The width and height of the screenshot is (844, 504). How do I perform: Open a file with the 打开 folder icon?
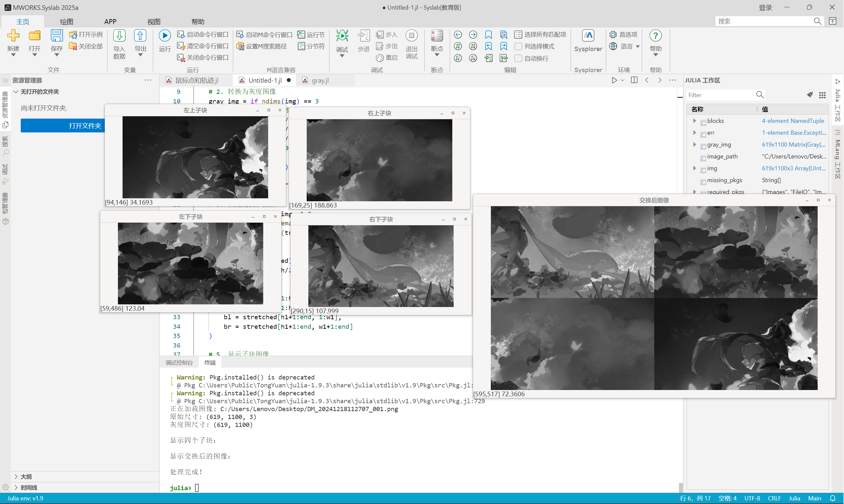pos(34,36)
